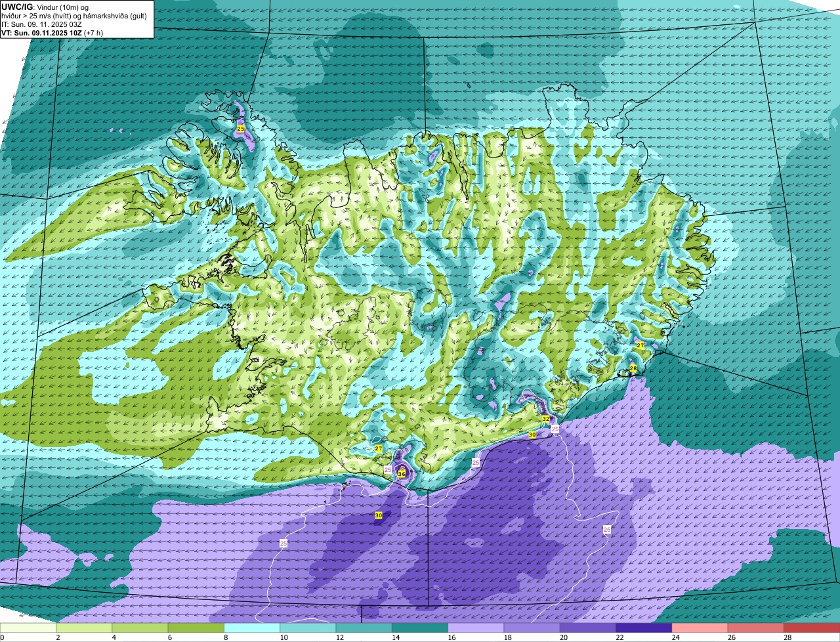840x642 pixels.
Task: Select the 0–2 m/s pale cream swatch
Action: point(28,628)
